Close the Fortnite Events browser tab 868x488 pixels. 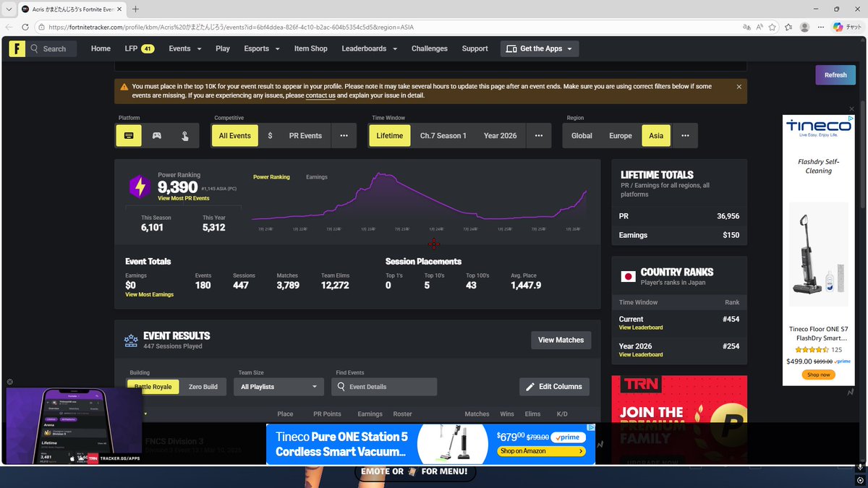click(119, 9)
